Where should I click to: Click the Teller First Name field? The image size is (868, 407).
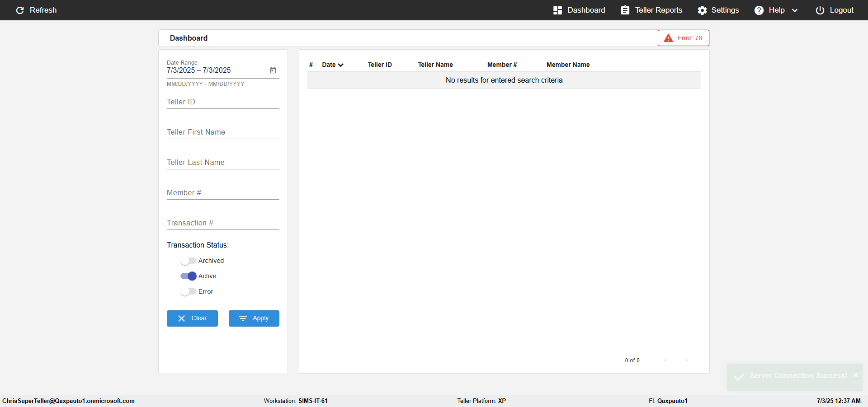(223, 132)
